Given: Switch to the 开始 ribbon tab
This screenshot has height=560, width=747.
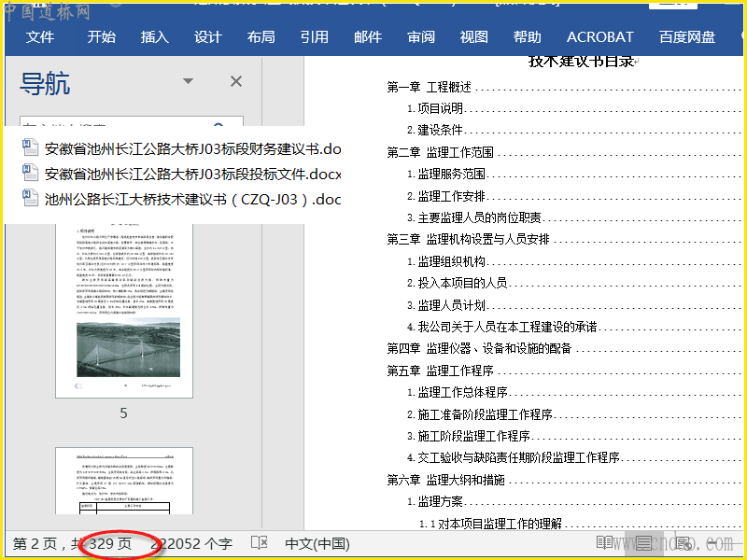Looking at the screenshot, I should pos(101,36).
